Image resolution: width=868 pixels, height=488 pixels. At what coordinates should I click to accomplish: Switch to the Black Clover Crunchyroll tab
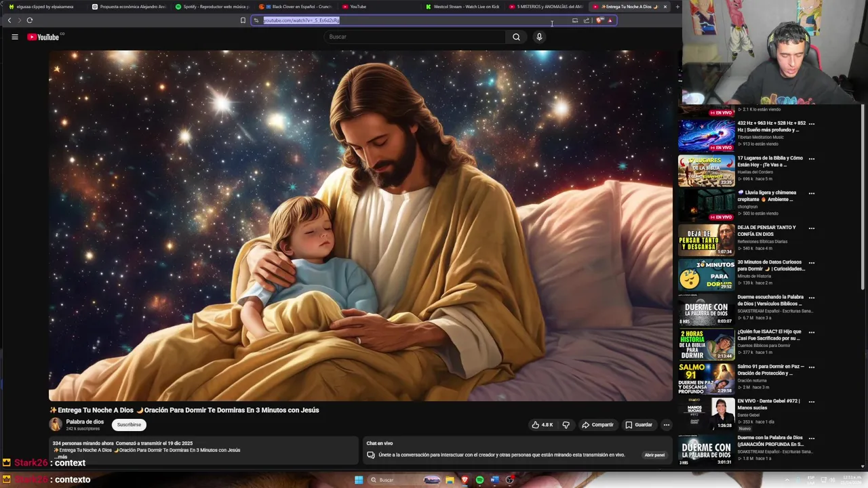(x=295, y=7)
